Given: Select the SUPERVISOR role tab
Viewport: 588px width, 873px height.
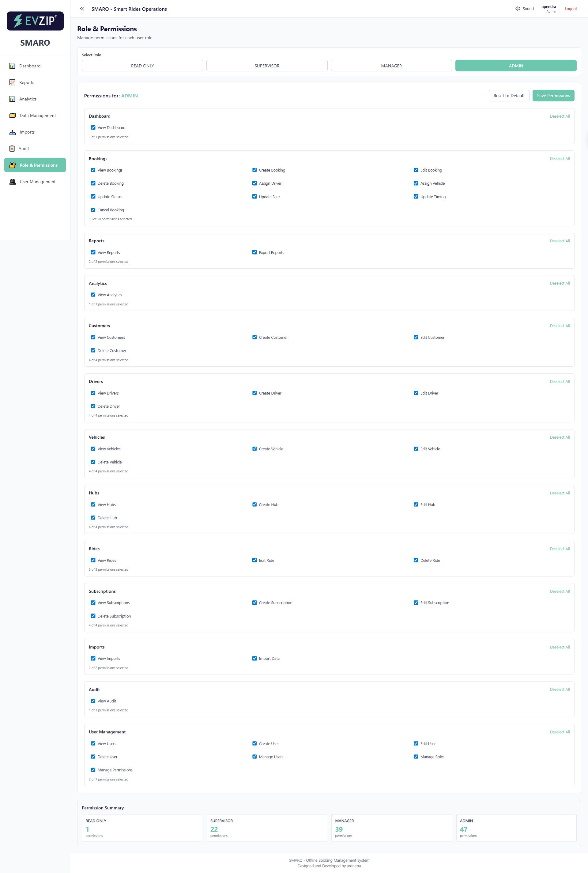Looking at the screenshot, I should click(267, 65).
